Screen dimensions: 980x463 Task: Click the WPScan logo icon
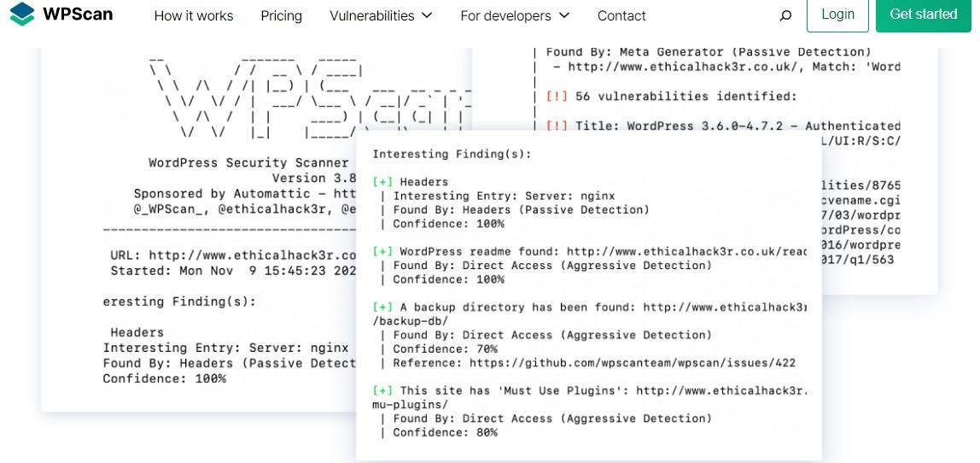(x=22, y=14)
